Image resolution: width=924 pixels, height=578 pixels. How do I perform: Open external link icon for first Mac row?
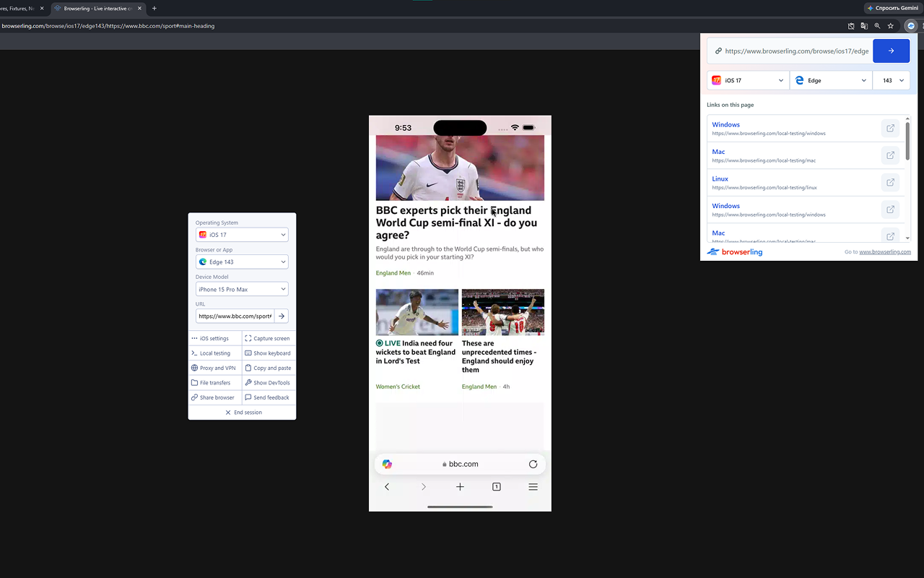point(890,155)
